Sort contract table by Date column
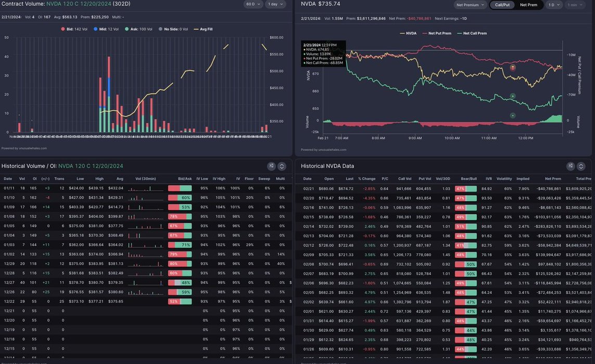This screenshot has width=595, height=364. tap(8, 178)
